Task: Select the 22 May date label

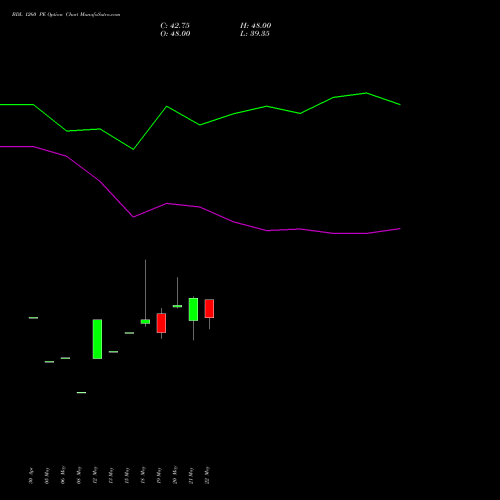Action: coord(207,475)
